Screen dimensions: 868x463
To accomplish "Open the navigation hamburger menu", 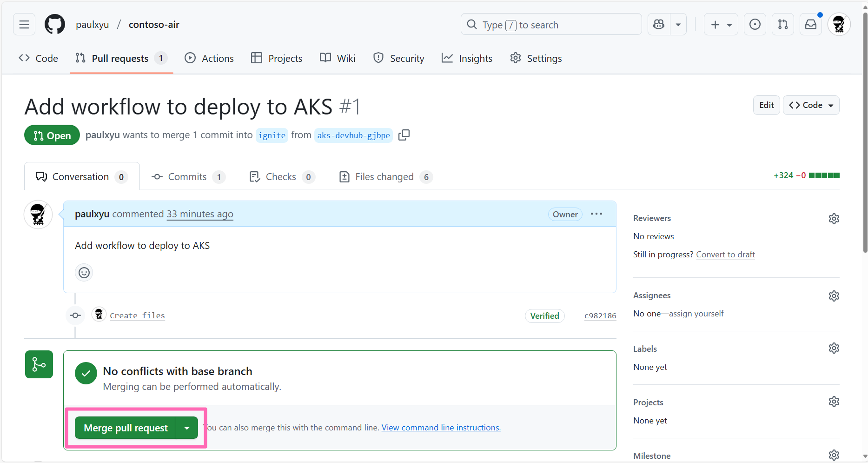I will (x=24, y=24).
